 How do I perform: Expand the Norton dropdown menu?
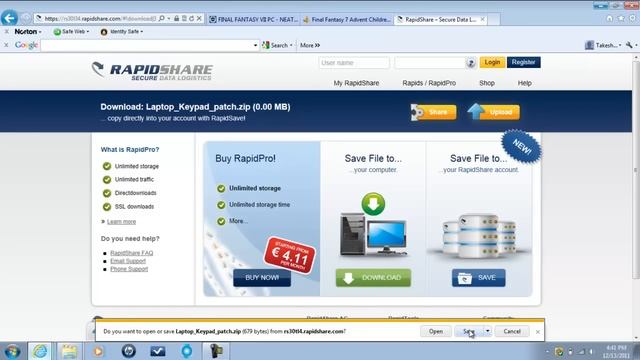coord(40,32)
